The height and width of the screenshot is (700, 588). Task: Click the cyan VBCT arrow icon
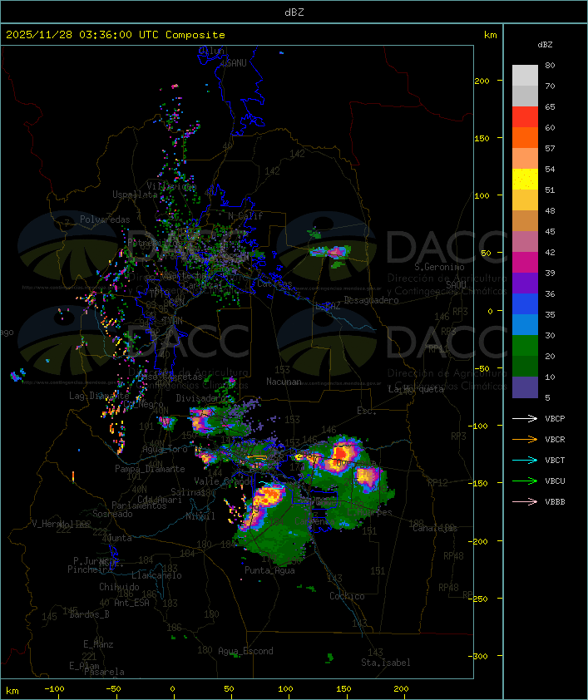click(525, 460)
